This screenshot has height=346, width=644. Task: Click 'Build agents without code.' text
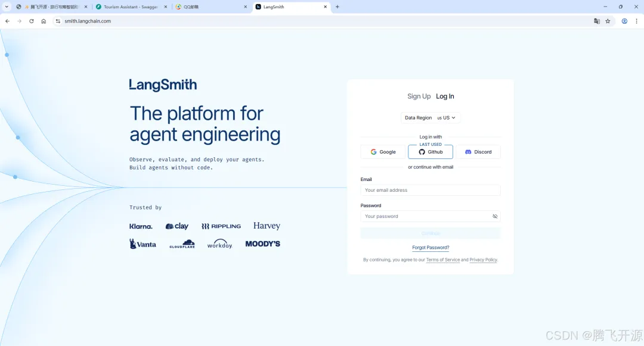(x=171, y=168)
